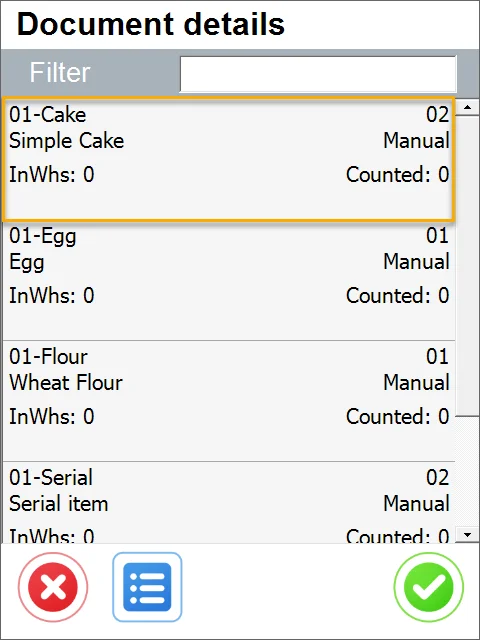This screenshot has width=480, height=640.
Task: Click the scrollbar down arrow
Action: pyautogui.click(x=467, y=534)
